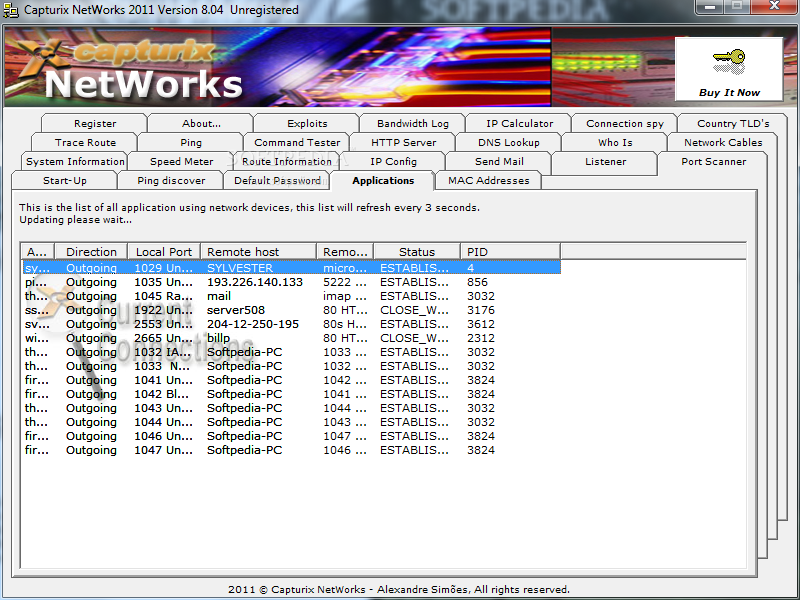Switch to the IP Config tab
The height and width of the screenshot is (600, 800).
(x=393, y=161)
